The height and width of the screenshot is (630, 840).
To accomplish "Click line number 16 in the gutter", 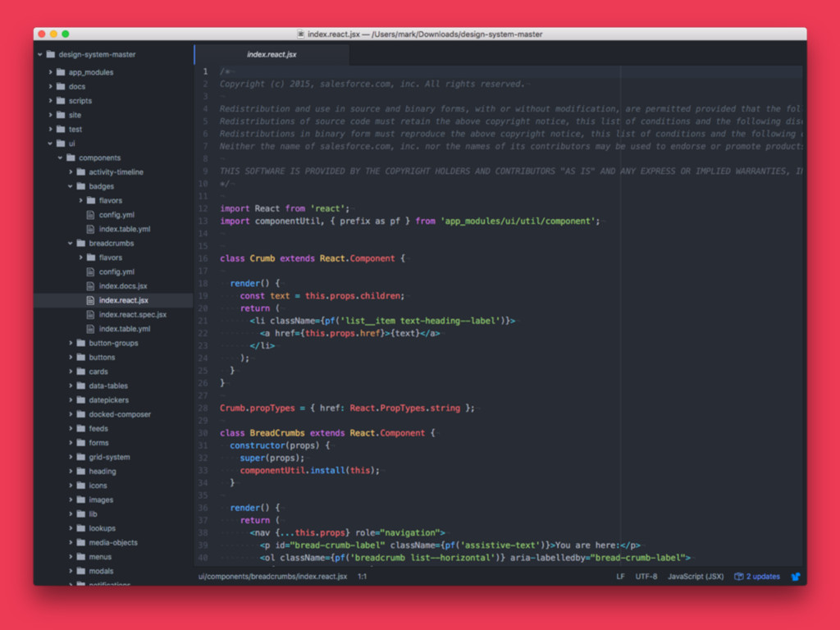I will (203, 258).
